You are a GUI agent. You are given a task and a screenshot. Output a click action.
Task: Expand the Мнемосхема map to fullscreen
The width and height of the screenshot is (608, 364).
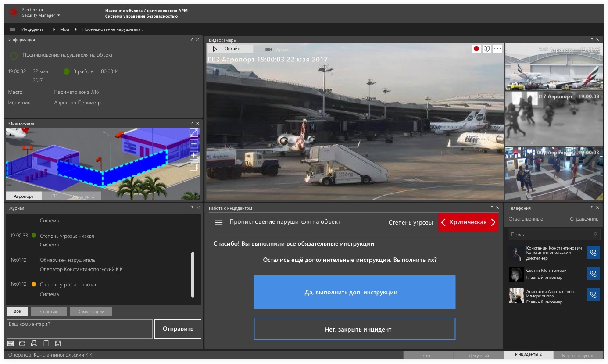[x=194, y=132]
